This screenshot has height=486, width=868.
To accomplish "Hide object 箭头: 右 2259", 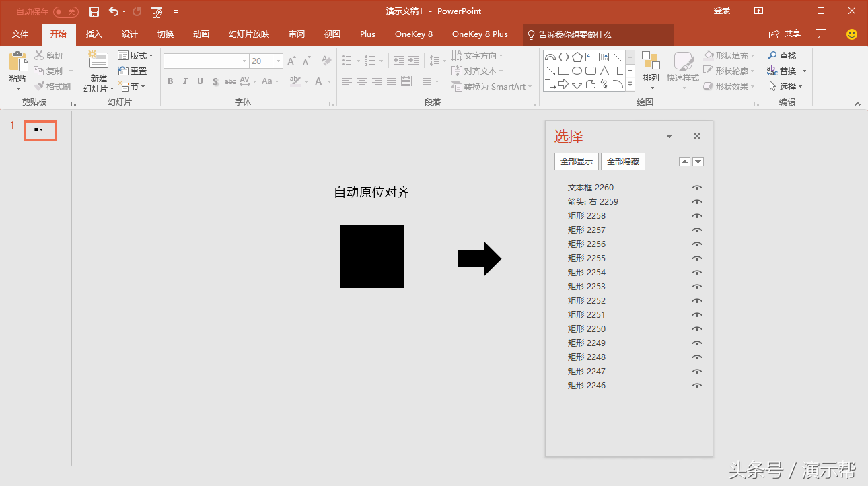I will (697, 202).
